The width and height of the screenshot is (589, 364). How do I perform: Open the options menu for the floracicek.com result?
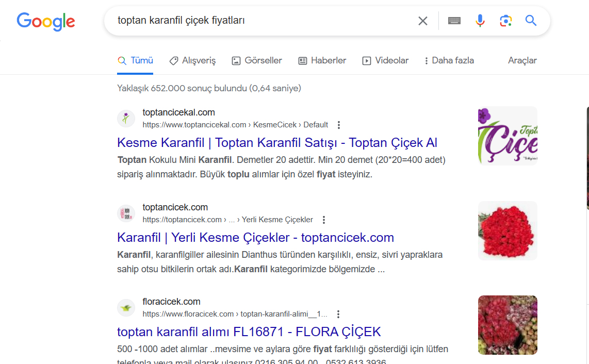click(x=338, y=314)
